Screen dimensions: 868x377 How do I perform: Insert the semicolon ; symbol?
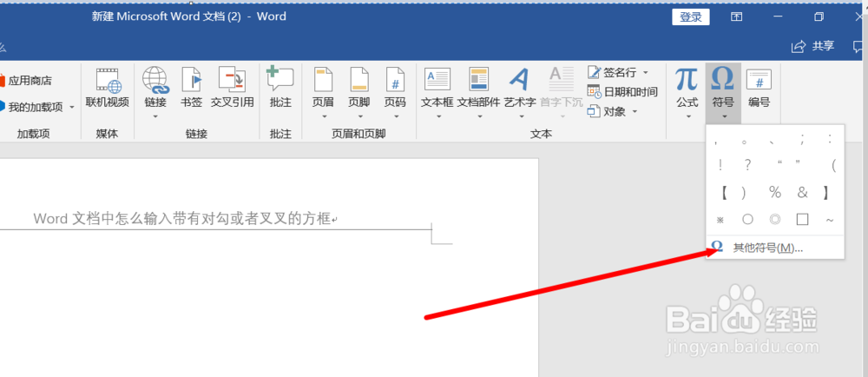(802, 141)
